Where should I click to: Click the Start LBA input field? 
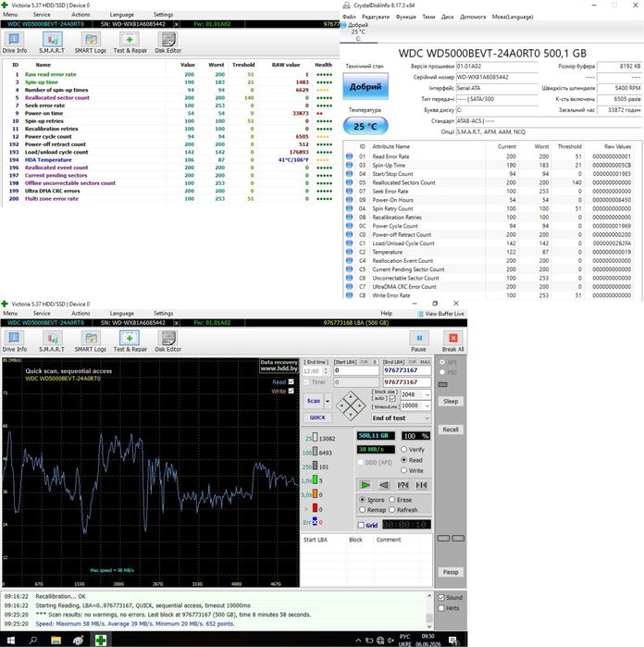[356, 370]
